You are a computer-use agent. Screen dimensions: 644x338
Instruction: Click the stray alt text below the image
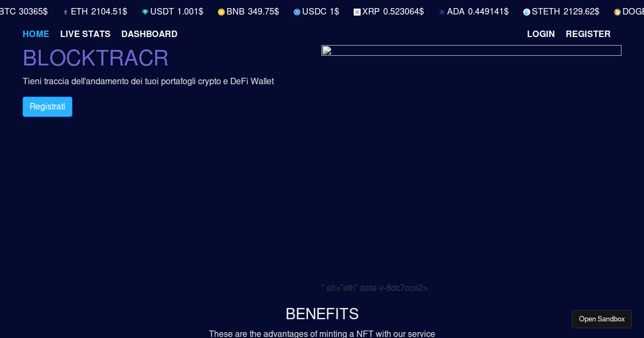point(374,288)
